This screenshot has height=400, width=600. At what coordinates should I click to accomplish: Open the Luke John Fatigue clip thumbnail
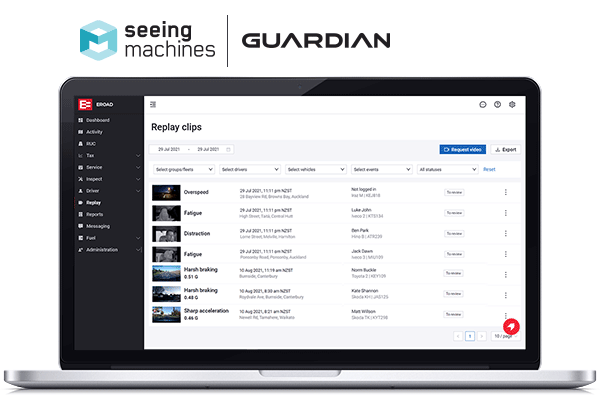click(166, 213)
